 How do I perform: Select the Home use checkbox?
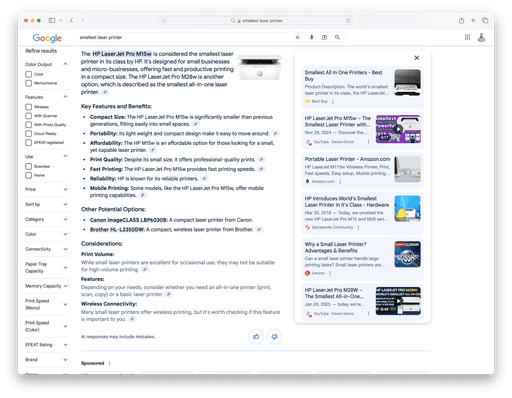click(29, 175)
